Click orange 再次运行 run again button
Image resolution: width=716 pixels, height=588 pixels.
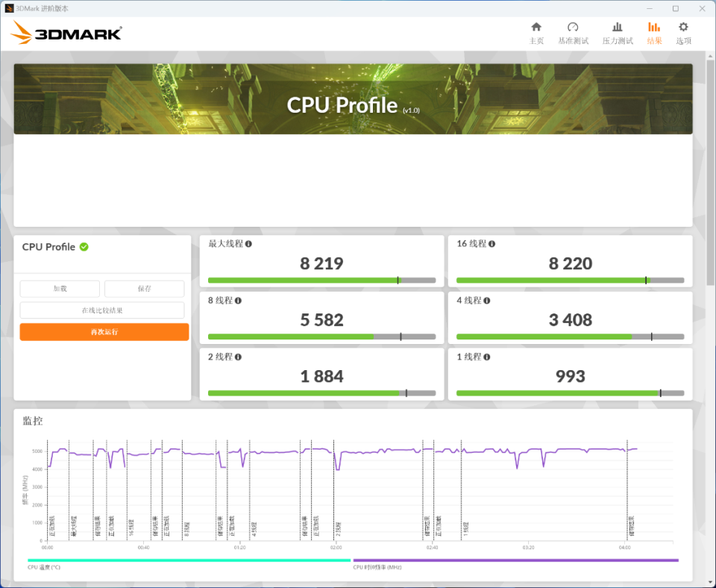104,332
